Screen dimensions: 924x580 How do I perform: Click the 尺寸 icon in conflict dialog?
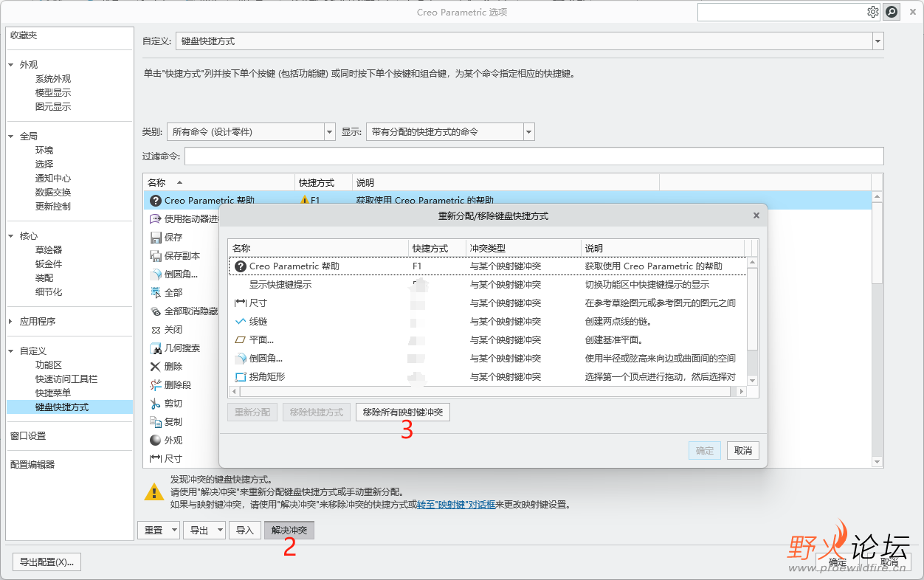click(241, 303)
